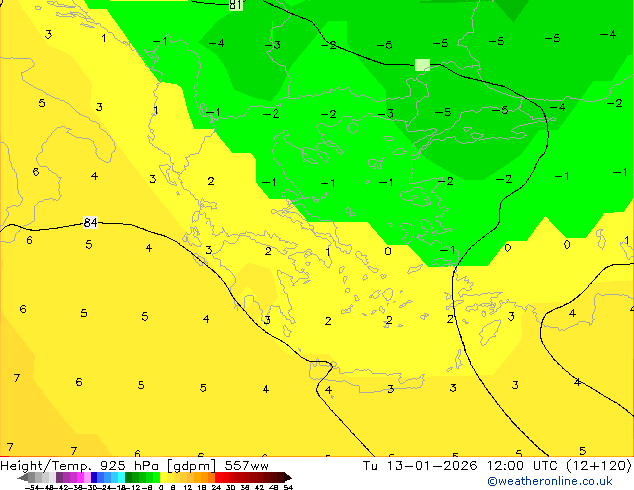The width and height of the screenshot is (634, 490).
Task: Click the 24 label under the color scale
Action: point(216,487)
